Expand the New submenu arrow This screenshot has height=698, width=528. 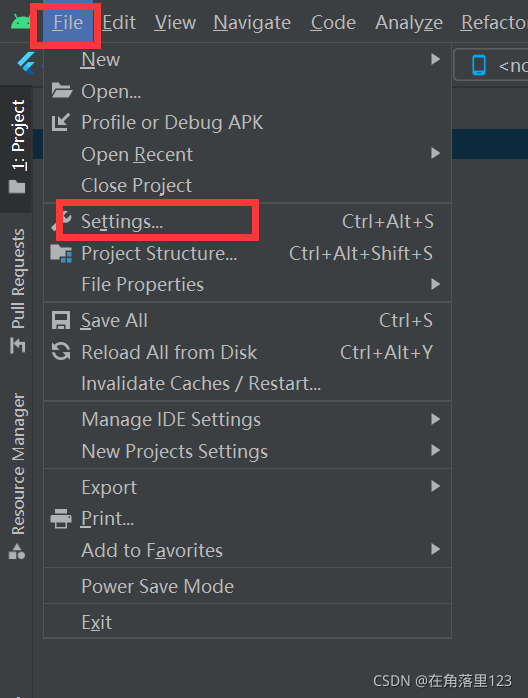435,59
